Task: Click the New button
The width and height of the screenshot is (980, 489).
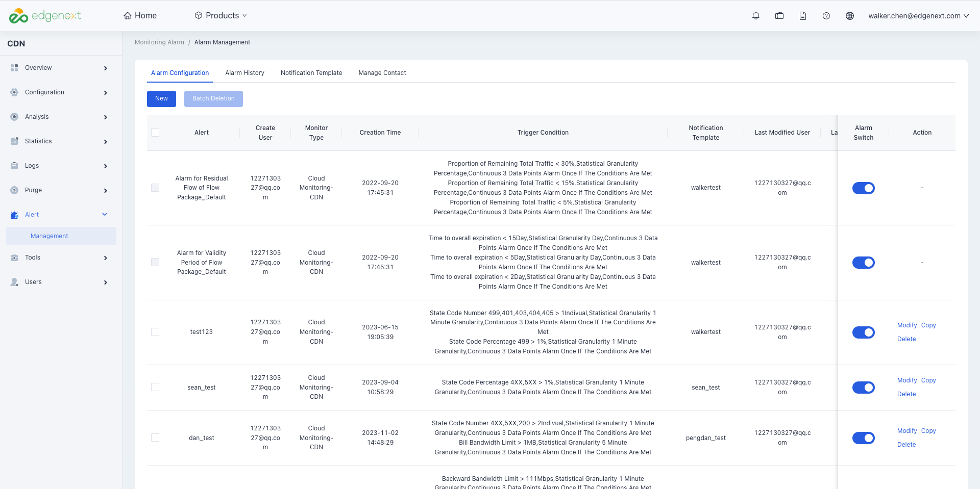Action: tap(161, 99)
